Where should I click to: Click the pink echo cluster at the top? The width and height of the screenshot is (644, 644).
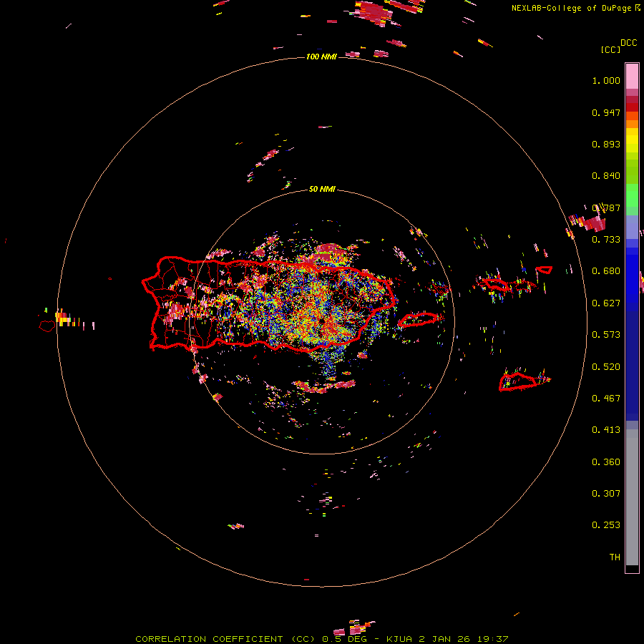[x=374, y=13]
